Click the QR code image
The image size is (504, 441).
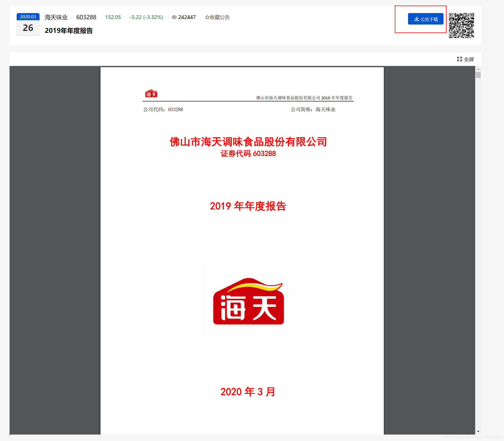pos(461,25)
